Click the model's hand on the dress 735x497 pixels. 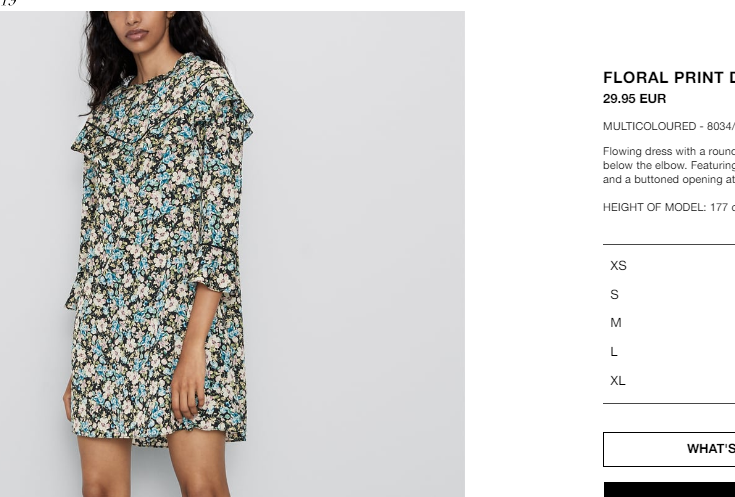(x=188, y=394)
